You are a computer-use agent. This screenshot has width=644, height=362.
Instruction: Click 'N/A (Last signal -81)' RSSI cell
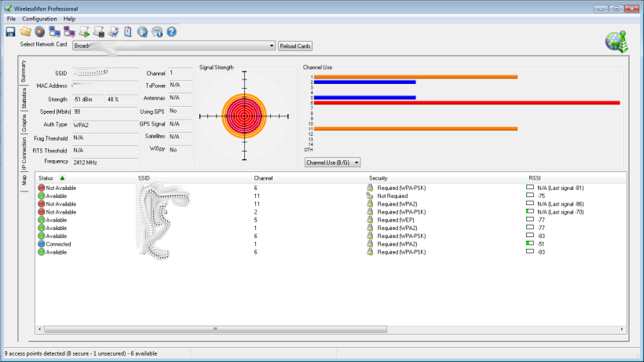coord(560,188)
